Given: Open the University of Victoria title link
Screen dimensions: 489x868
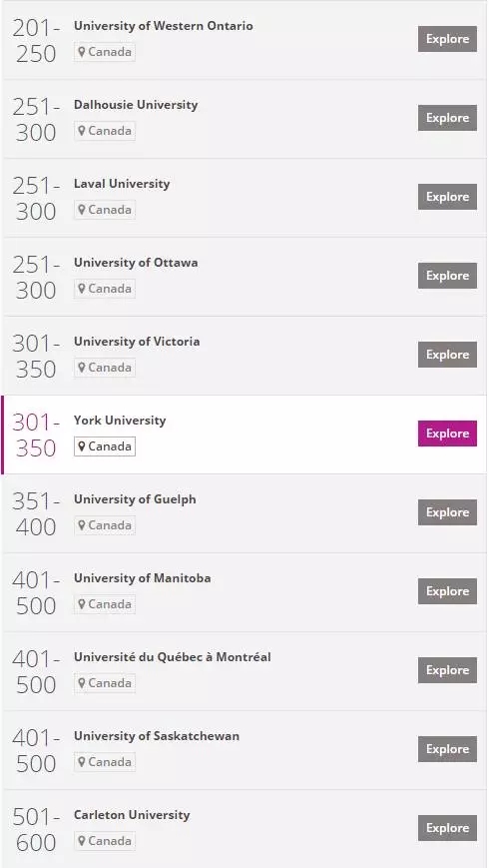Looking at the screenshot, I should click(x=137, y=342).
